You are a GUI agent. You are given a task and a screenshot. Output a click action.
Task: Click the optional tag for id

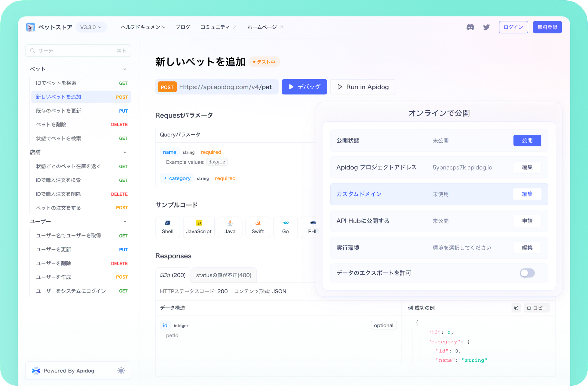(x=384, y=325)
